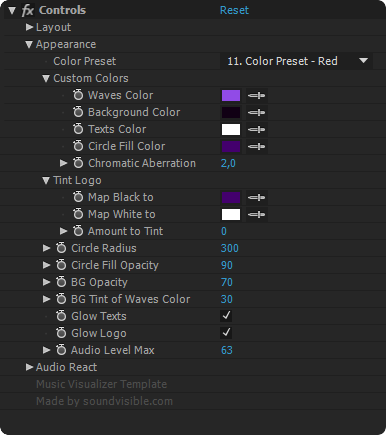Toggle the fx effect switch for Controls

pos(28,10)
